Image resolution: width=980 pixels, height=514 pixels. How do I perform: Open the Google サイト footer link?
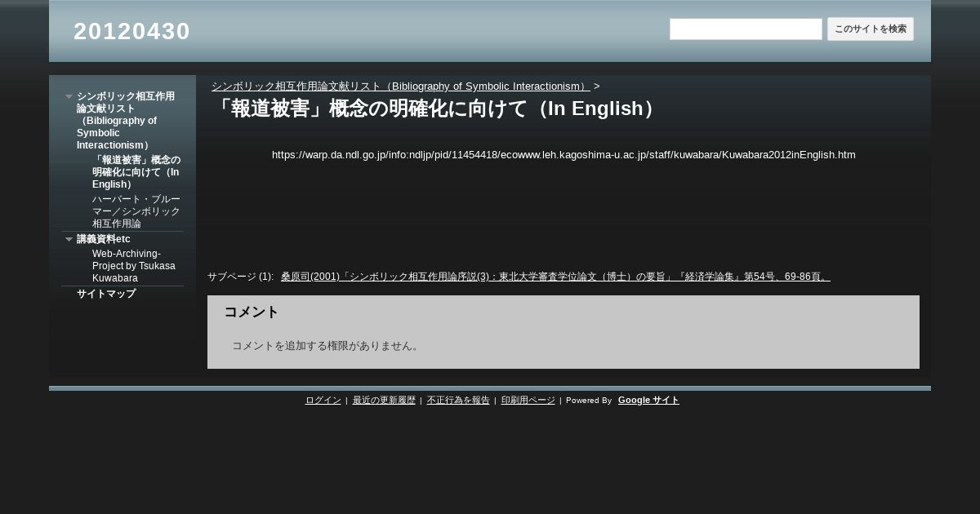648,400
